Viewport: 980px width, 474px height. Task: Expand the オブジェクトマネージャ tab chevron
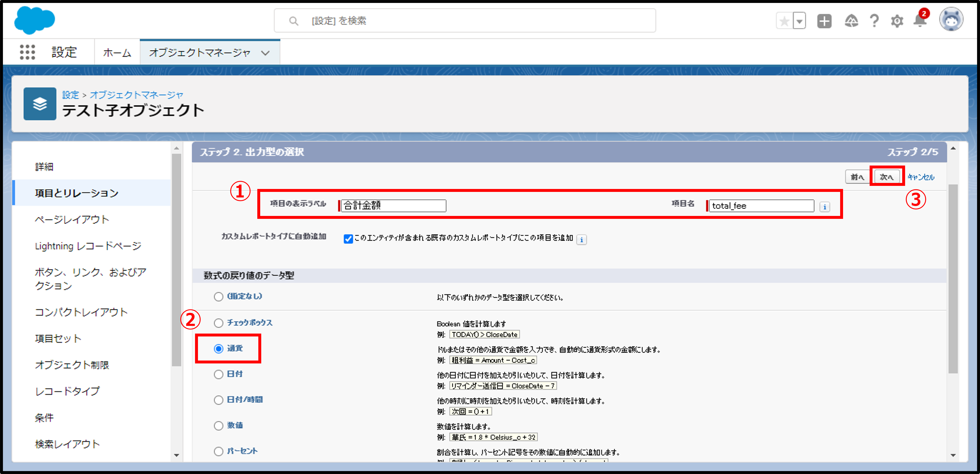coord(266,53)
